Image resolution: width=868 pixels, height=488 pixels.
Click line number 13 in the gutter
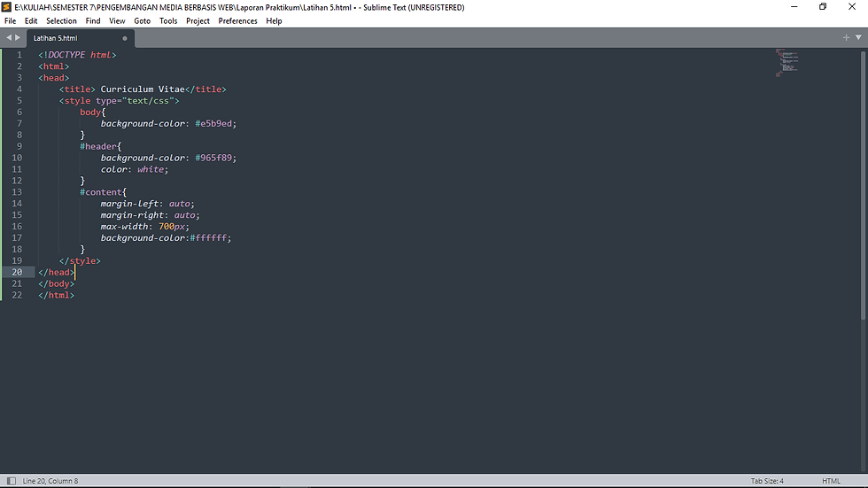pos(17,192)
